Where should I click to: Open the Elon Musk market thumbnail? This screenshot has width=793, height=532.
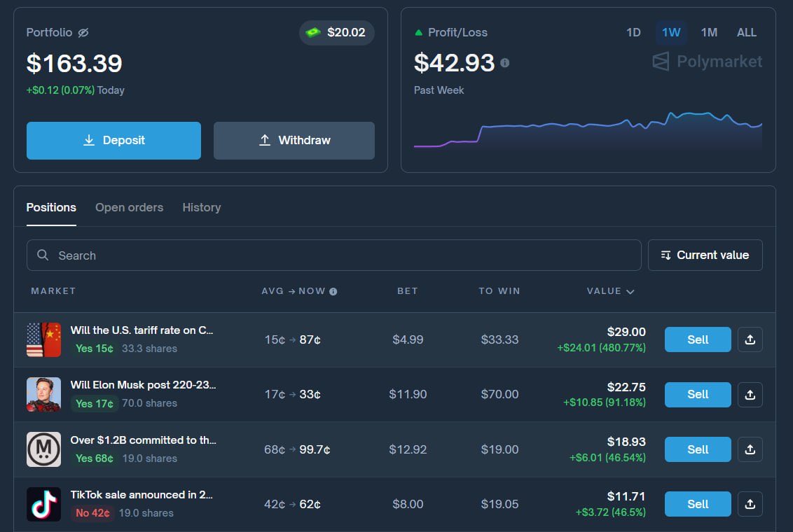(x=44, y=395)
